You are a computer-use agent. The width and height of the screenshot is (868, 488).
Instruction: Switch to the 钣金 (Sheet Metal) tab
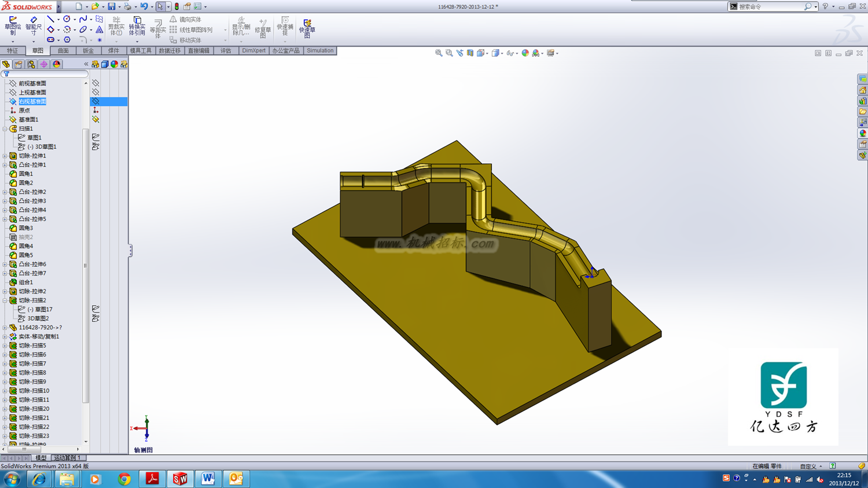88,51
